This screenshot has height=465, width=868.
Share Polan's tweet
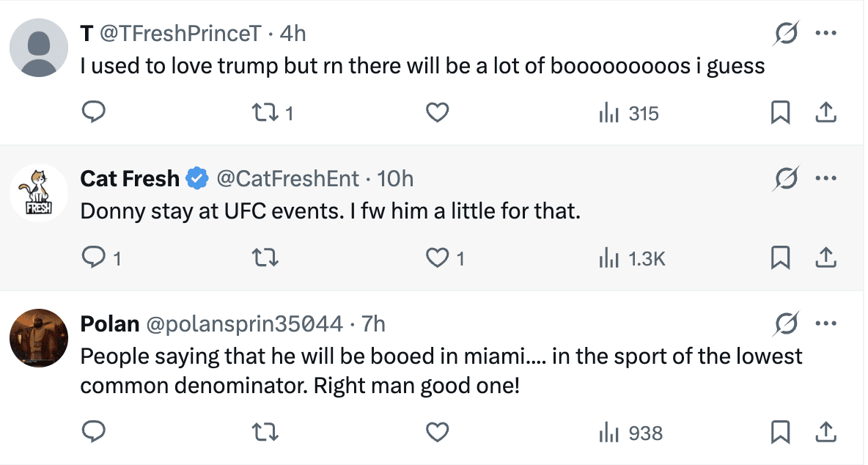coord(825,433)
